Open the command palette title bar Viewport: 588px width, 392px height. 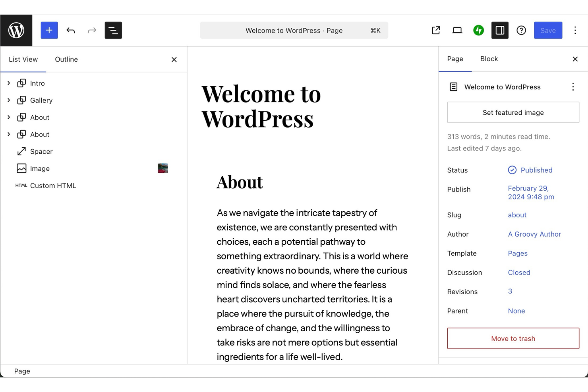click(x=294, y=31)
